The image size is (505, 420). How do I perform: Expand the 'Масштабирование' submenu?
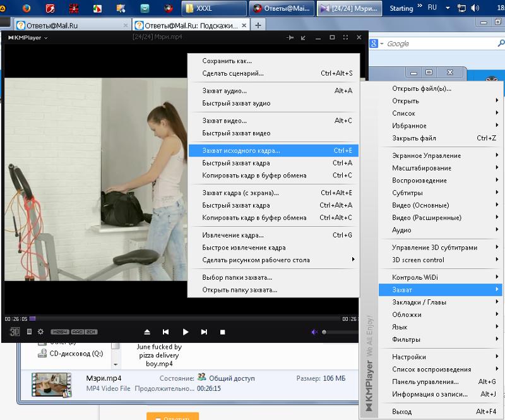coord(440,168)
